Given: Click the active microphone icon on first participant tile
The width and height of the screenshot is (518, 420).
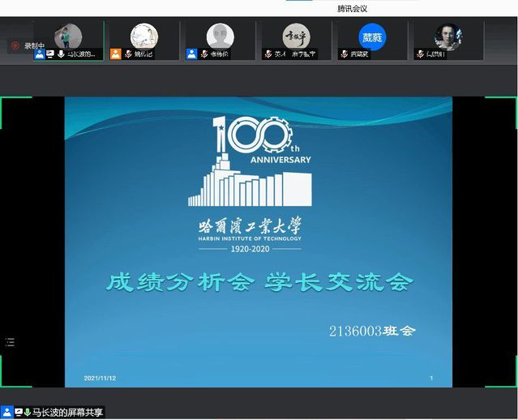Looking at the screenshot, I should tap(61, 54).
